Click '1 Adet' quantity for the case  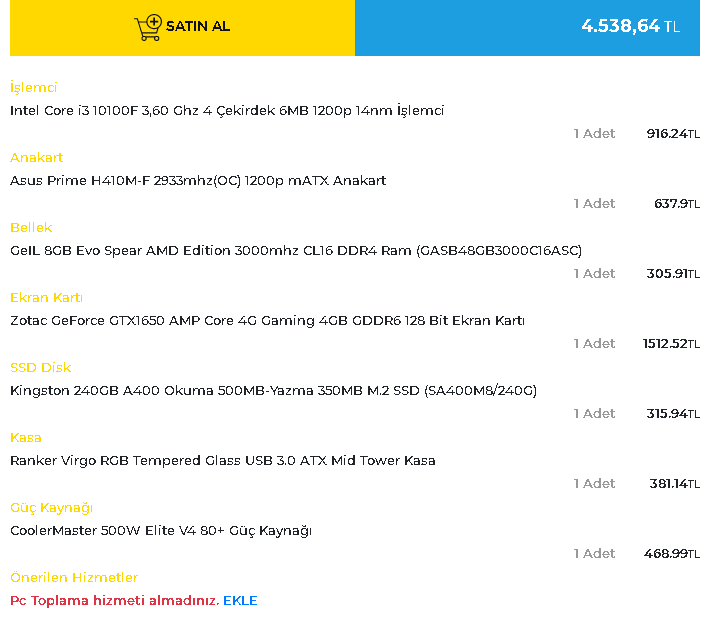click(594, 484)
